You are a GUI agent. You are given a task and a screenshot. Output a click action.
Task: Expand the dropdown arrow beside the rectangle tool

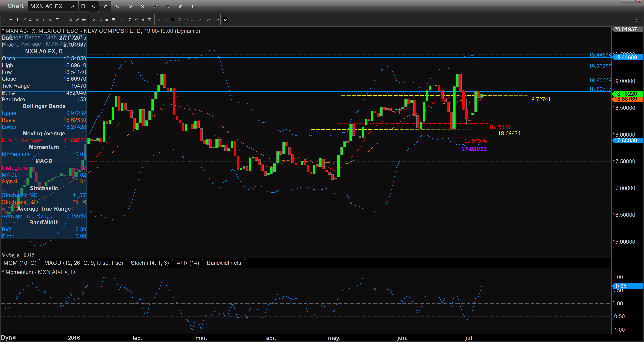click(60, 21)
